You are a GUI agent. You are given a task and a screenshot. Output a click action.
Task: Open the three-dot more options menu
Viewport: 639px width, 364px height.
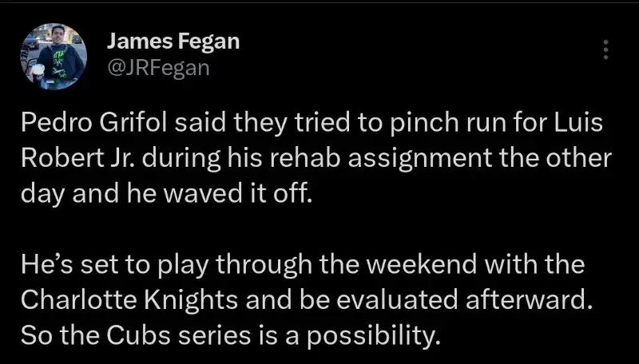(x=605, y=50)
